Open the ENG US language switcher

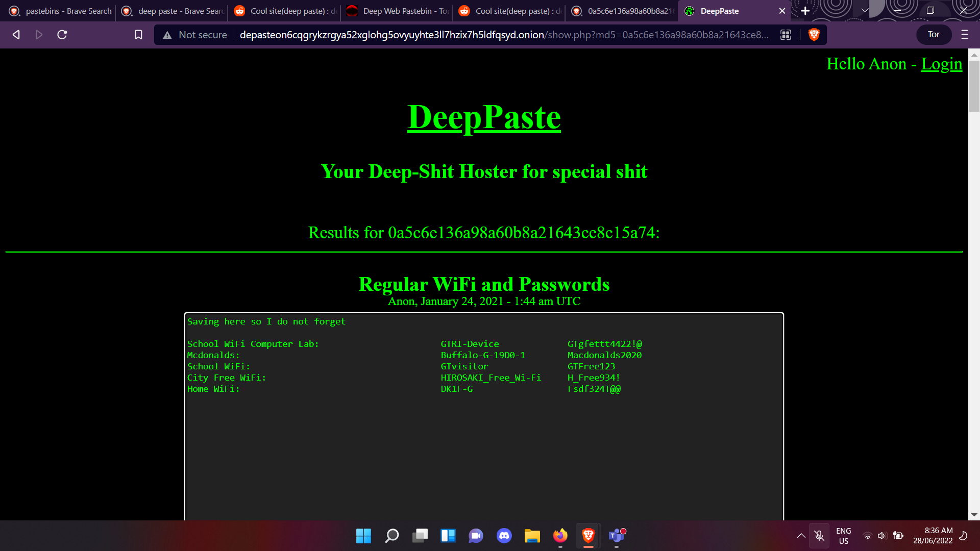point(844,536)
